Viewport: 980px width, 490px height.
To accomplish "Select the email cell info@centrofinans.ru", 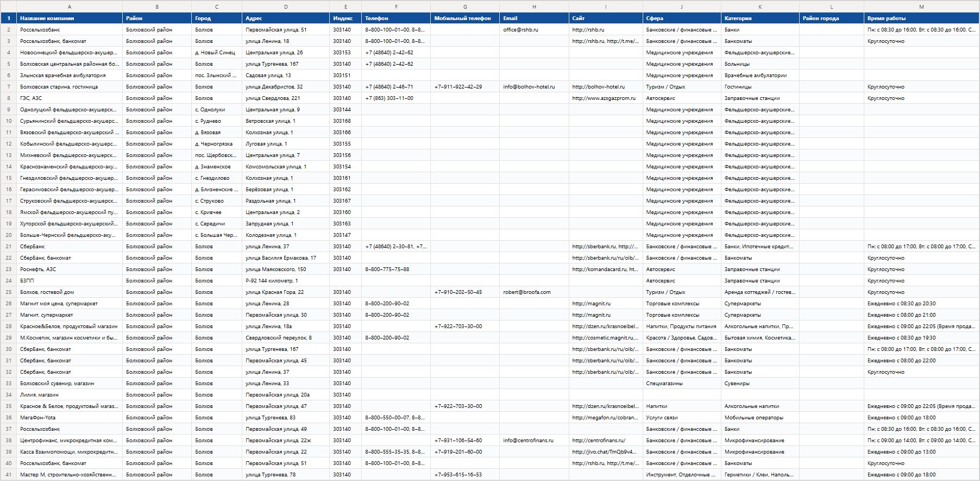I will tap(534, 441).
